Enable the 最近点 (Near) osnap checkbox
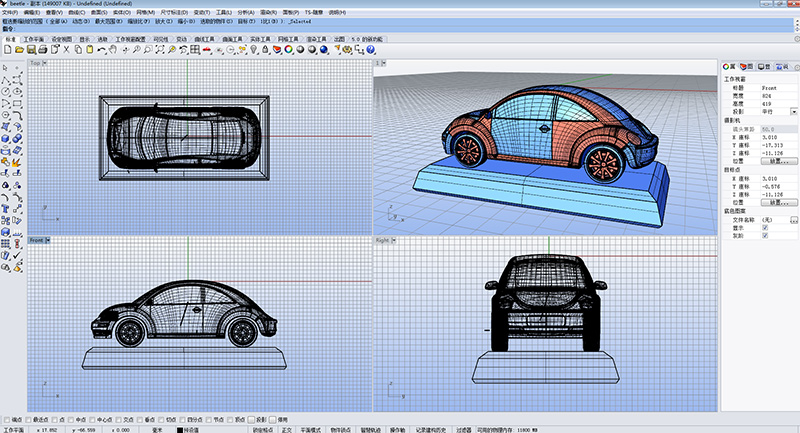This screenshot has height=433, width=800. pos(28,420)
